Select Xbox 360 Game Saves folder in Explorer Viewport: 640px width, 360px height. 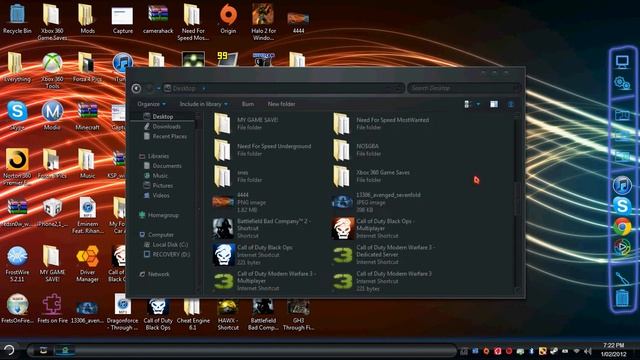pyautogui.click(x=371, y=176)
